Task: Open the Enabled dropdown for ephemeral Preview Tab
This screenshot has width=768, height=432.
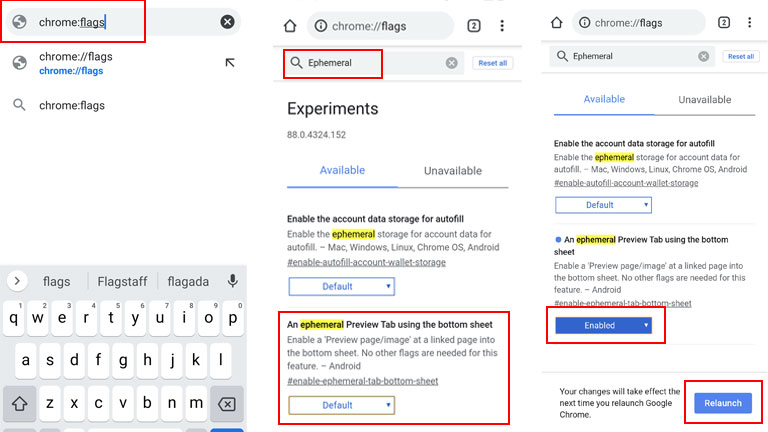Action: tap(603, 325)
